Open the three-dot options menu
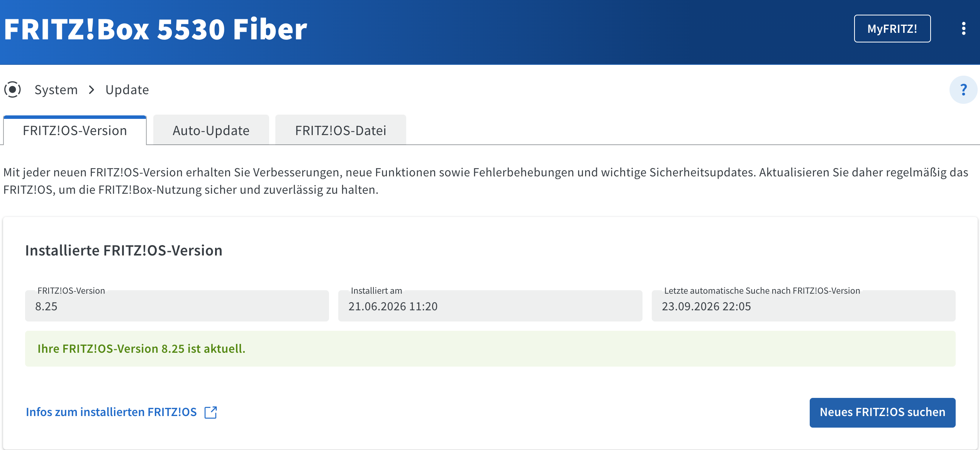The image size is (980, 450). 964,29
